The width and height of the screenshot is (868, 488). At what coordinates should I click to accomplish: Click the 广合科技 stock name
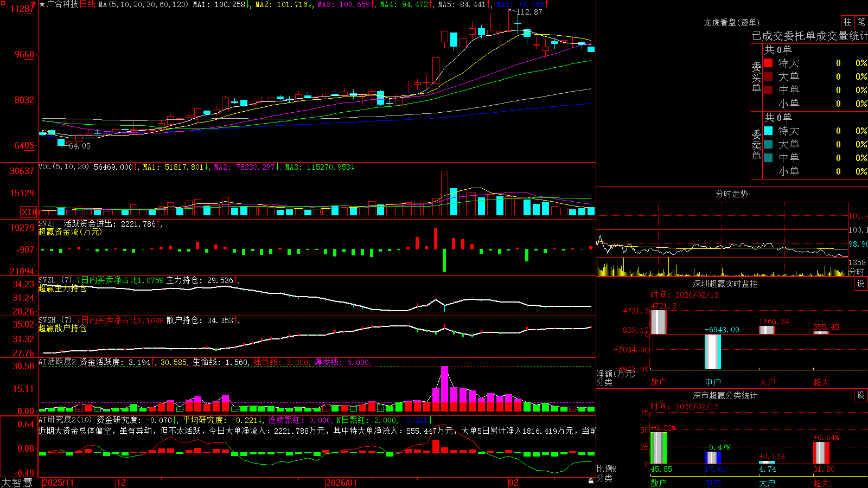tap(62, 4)
